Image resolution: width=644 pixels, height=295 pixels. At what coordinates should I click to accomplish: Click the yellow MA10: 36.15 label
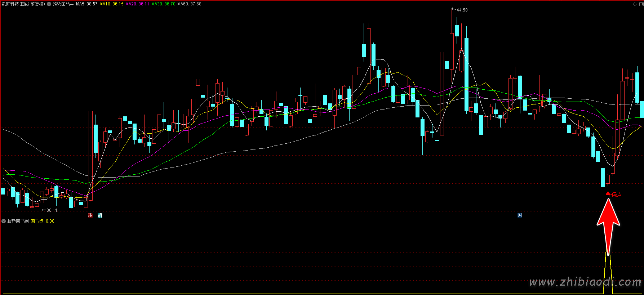[x=111, y=4]
